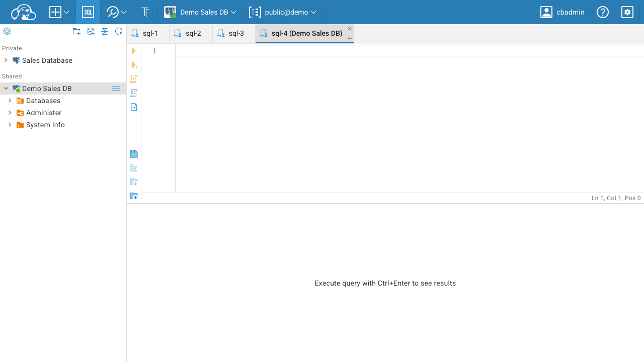Close the sql-4 tab
Image resolution: width=644 pixels, height=362 pixels.
point(350,29)
